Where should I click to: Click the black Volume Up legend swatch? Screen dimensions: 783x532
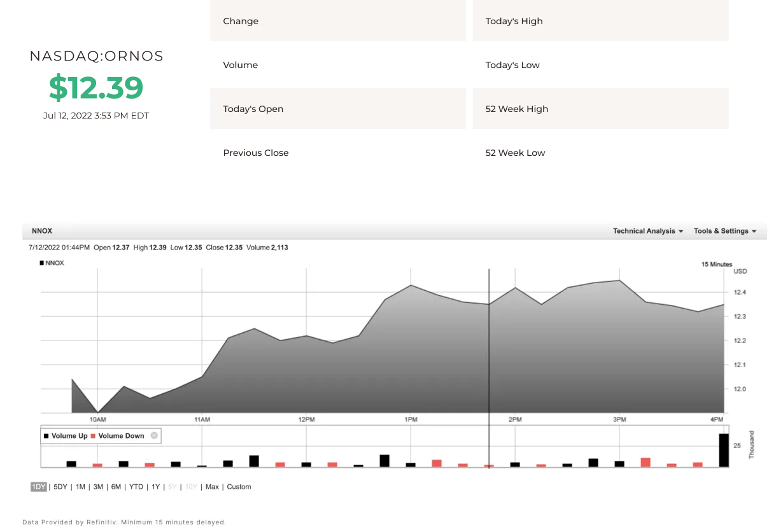coord(46,436)
